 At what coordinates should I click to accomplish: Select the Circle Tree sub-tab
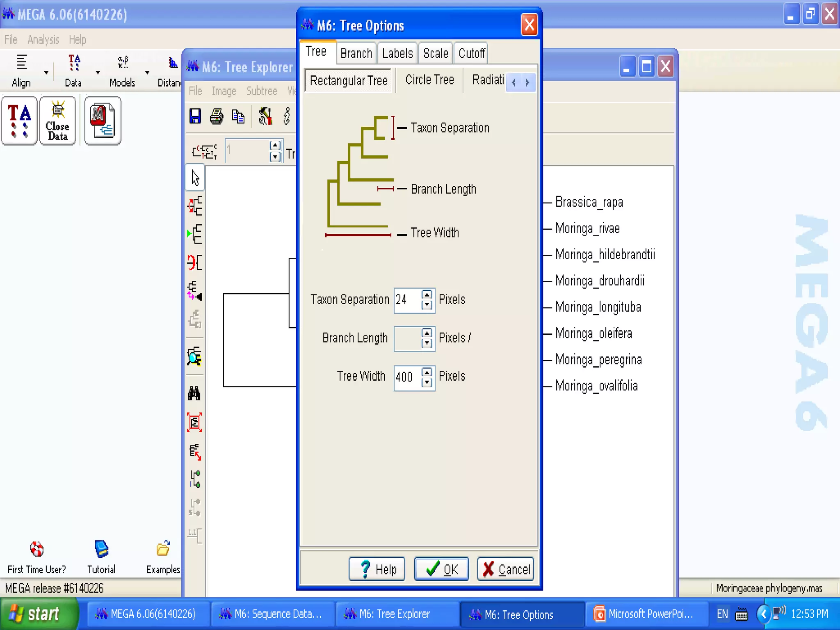click(x=429, y=80)
